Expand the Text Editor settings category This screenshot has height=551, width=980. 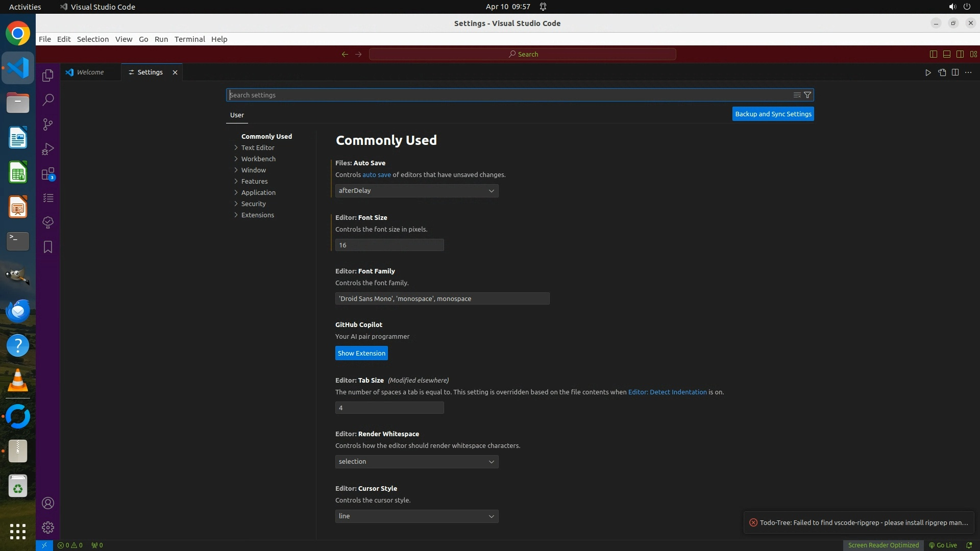pos(258,147)
